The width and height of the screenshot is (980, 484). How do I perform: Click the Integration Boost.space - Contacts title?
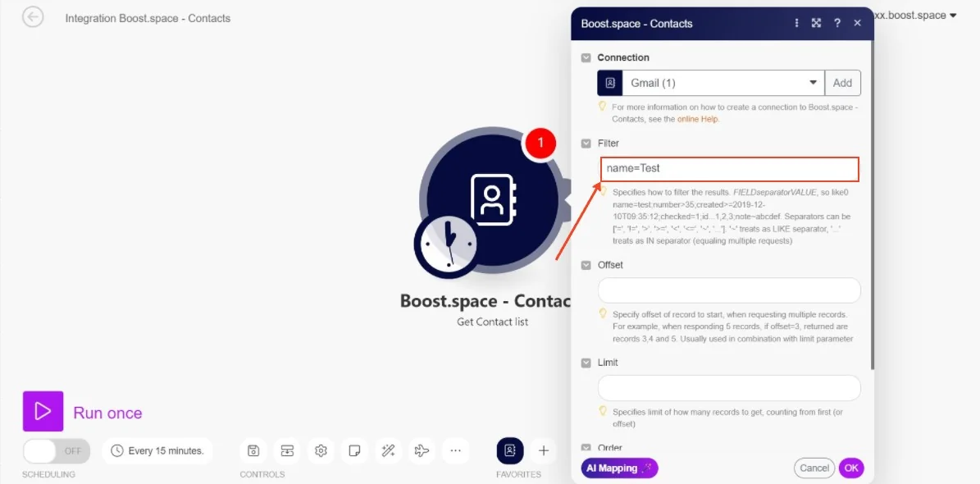[148, 18]
